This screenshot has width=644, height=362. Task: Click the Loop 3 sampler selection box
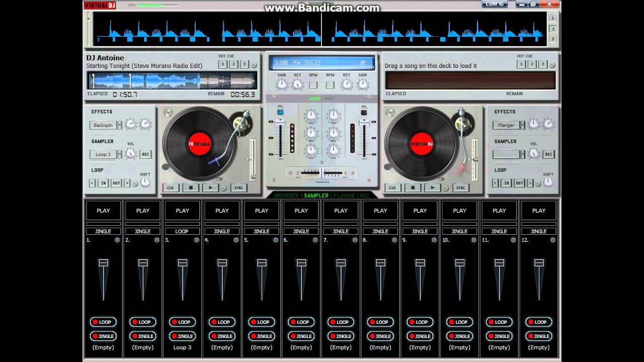[103, 154]
